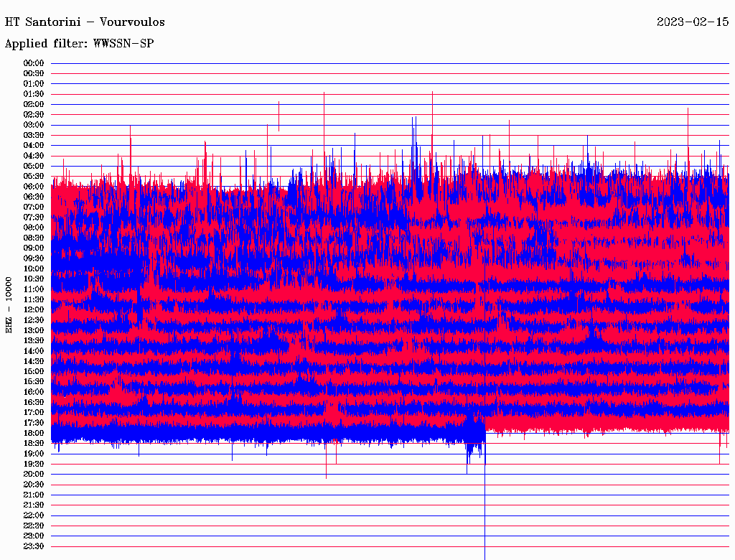Screen dimensions: 735x560
Task: Click the Applied filter: WWSSN-SP text
Action: click(79, 44)
